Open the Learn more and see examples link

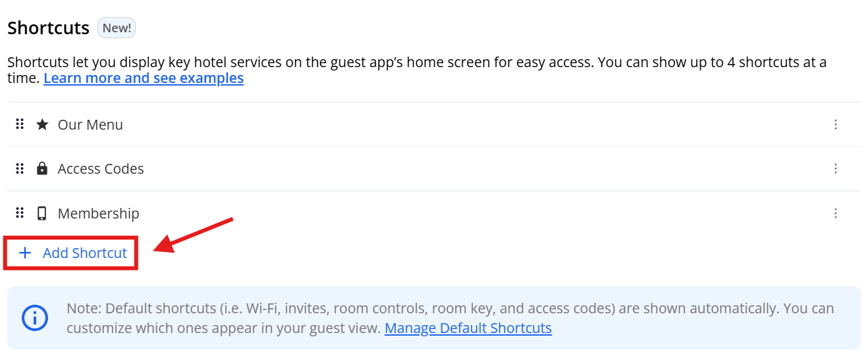pyautogui.click(x=144, y=78)
